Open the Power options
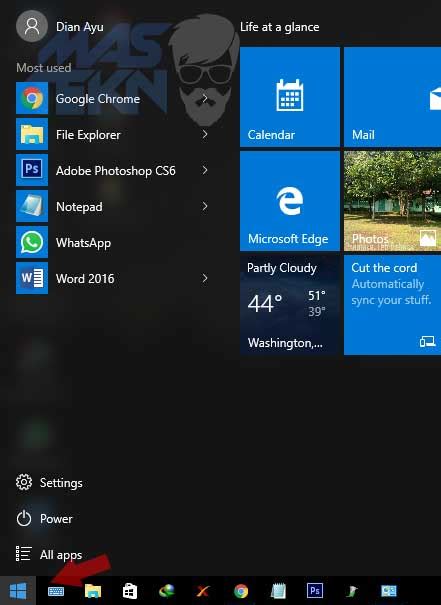 click(44, 519)
